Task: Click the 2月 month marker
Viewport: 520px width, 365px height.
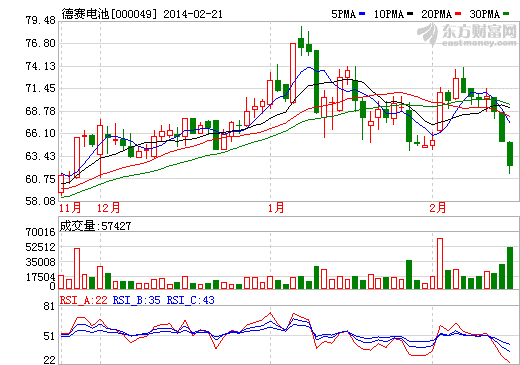Action: (437, 208)
